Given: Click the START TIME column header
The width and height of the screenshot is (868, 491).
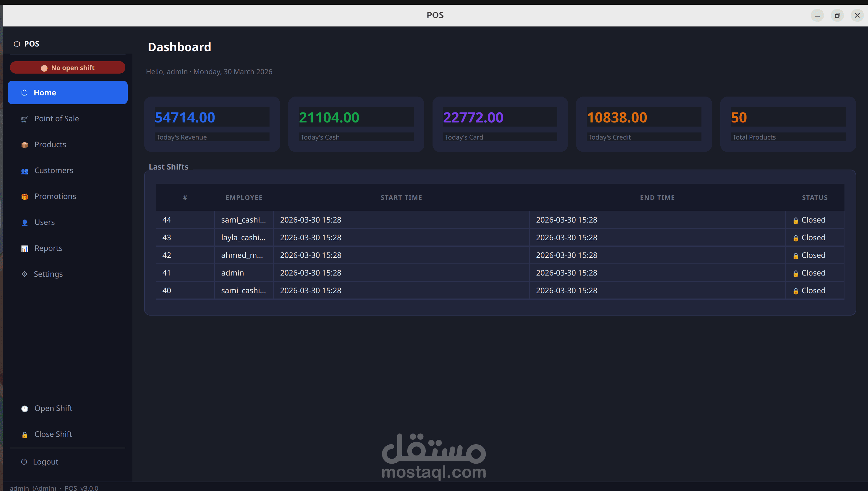Looking at the screenshot, I should pyautogui.click(x=401, y=198).
